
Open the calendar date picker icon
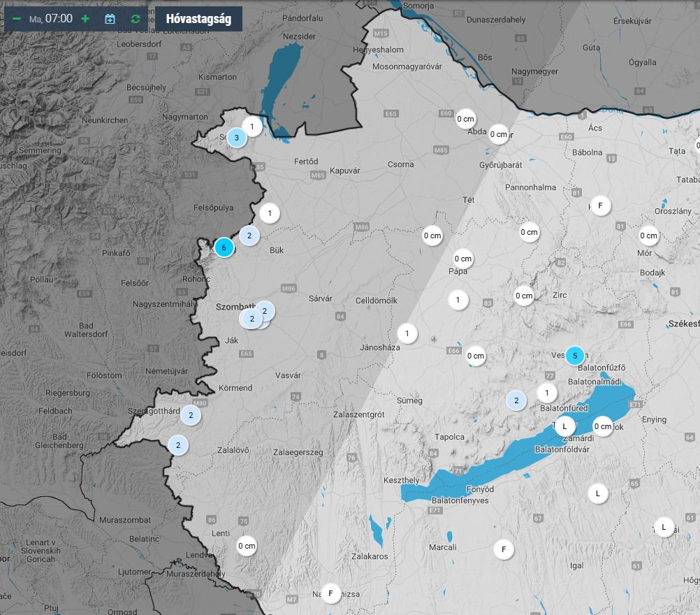click(x=110, y=19)
